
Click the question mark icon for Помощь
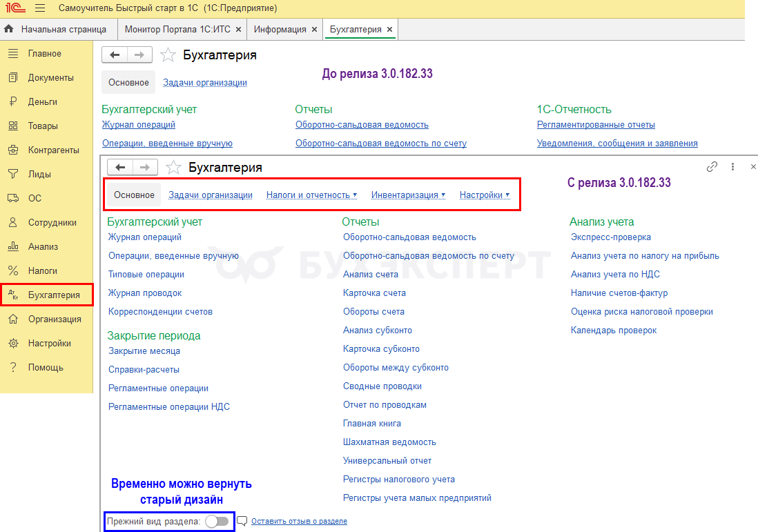click(x=13, y=367)
